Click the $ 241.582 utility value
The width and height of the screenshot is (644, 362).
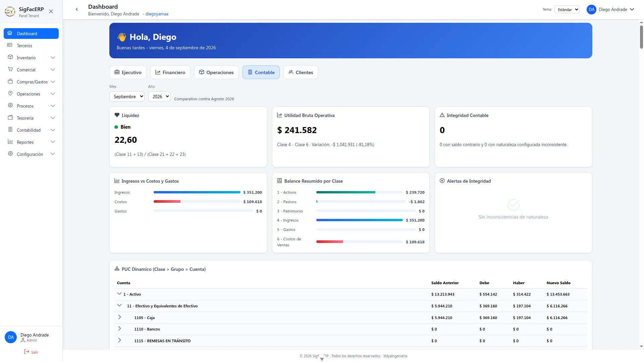[297, 130]
